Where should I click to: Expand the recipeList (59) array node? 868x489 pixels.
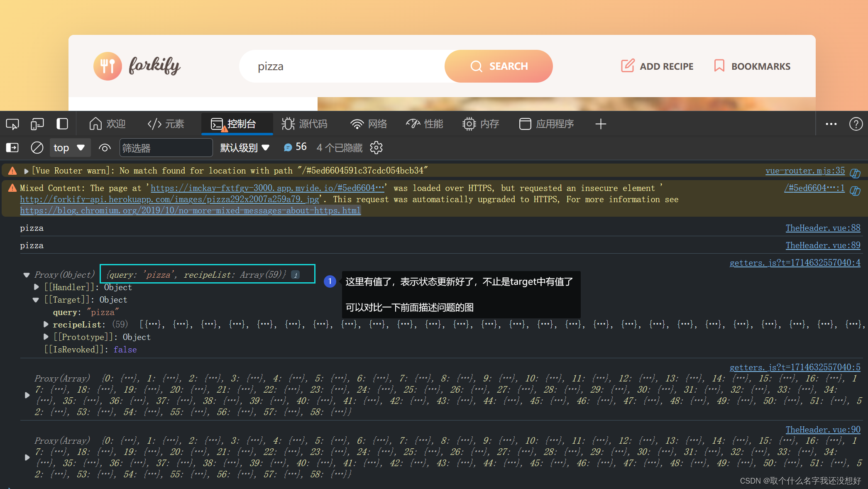[x=46, y=324]
